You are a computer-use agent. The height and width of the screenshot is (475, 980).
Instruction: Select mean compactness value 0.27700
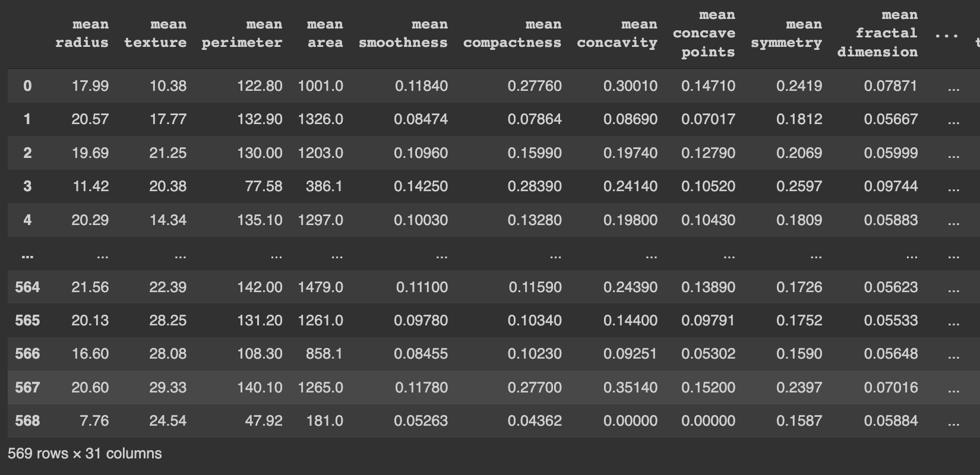535,388
